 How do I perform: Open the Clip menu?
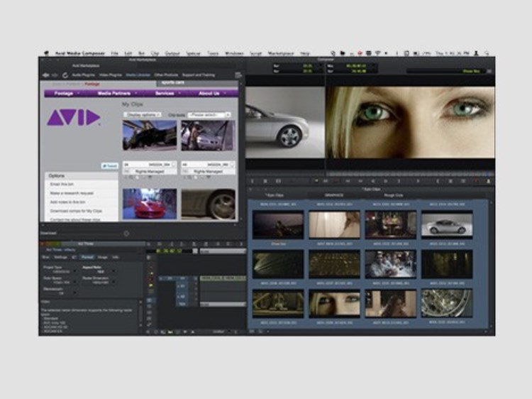click(x=155, y=53)
